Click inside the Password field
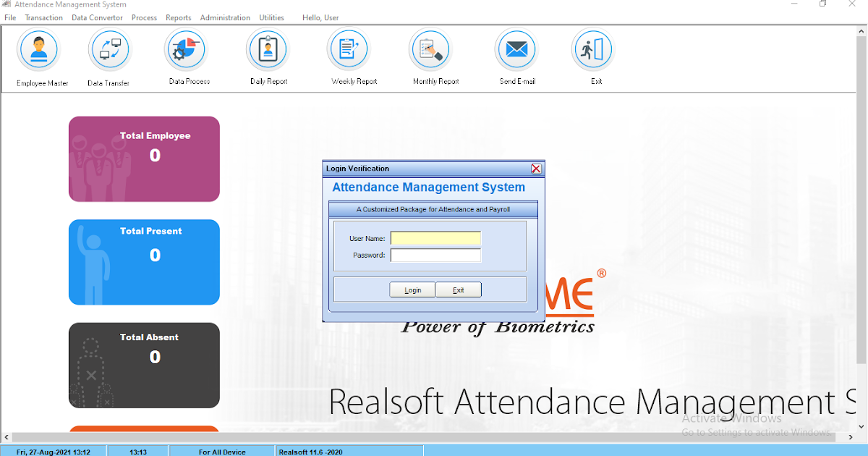 click(x=435, y=255)
